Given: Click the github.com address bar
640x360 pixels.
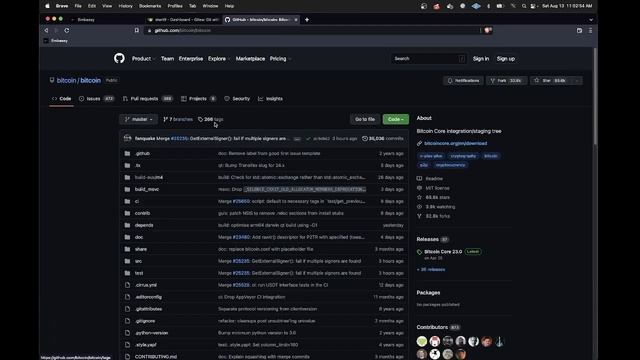Looking at the screenshot, I should (x=312, y=31).
